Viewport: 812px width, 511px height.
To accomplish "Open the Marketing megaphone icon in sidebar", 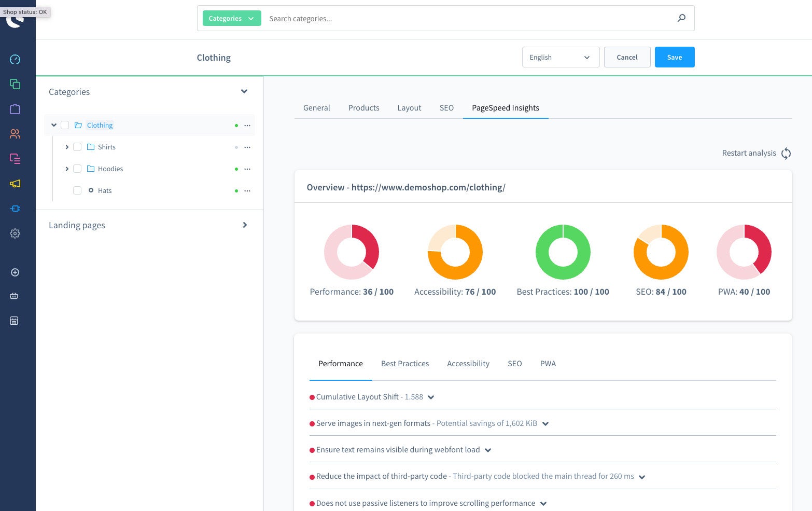I will tap(15, 184).
